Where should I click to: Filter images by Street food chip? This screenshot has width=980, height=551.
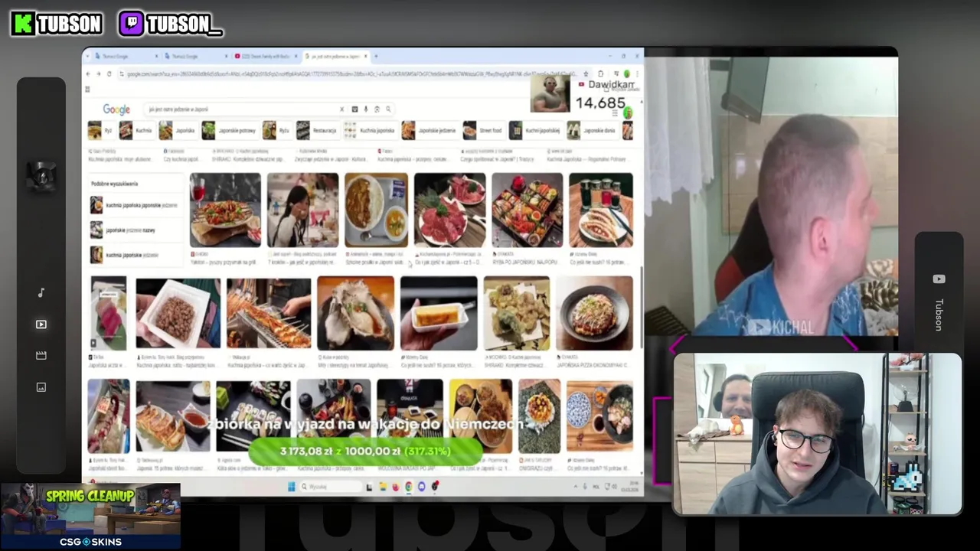click(483, 131)
